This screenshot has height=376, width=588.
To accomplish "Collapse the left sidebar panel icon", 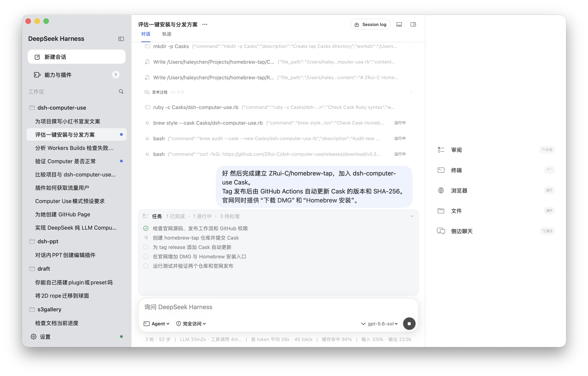I will (121, 39).
